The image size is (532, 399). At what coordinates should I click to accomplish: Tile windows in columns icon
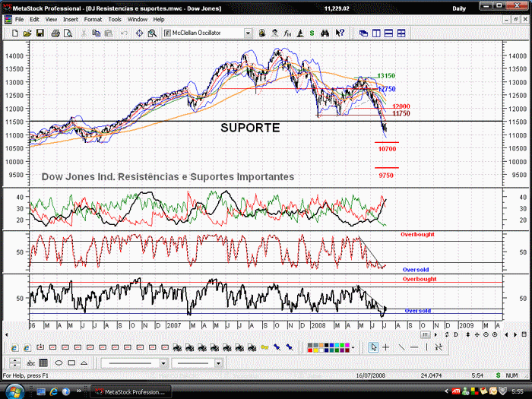click(376, 33)
